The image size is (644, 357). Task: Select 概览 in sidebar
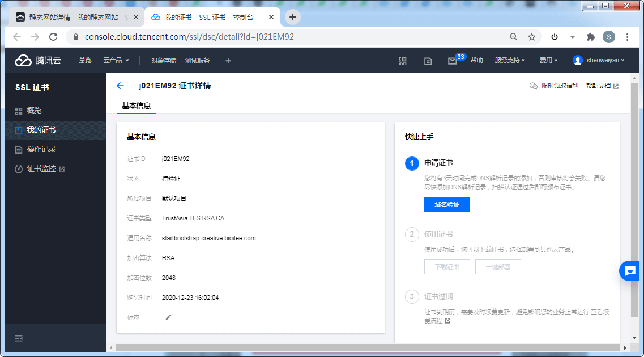(56, 111)
